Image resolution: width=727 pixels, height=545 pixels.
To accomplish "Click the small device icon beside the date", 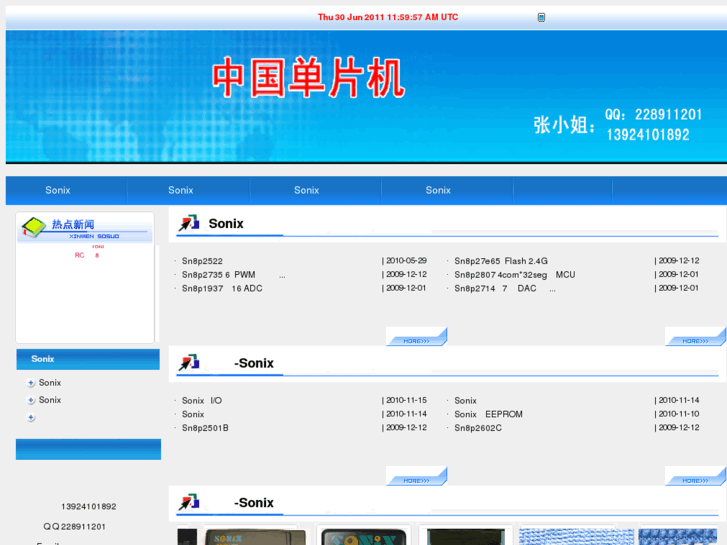I will pyautogui.click(x=541, y=18).
